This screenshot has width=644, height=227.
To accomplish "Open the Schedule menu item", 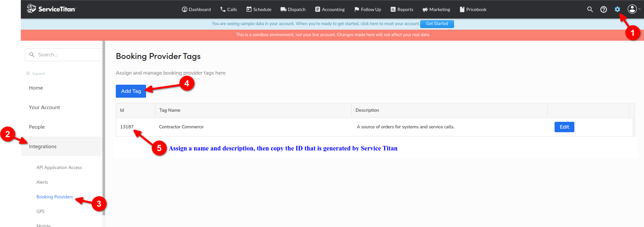I will (x=259, y=9).
